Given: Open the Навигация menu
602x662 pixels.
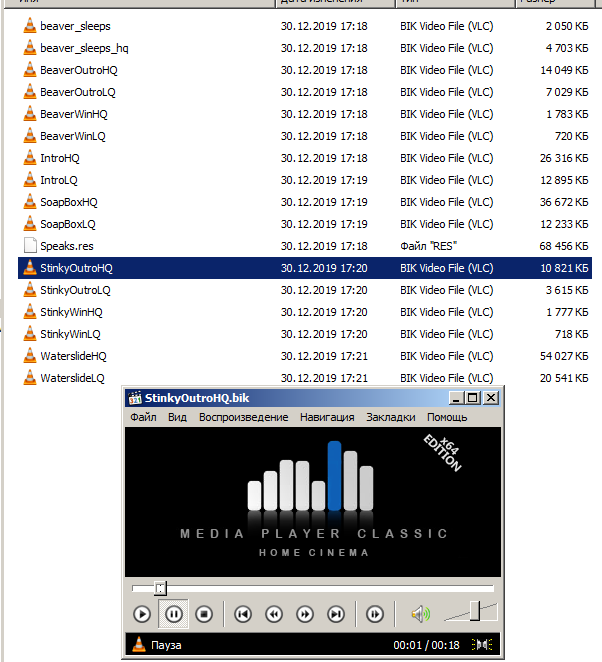Looking at the screenshot, I should 327,417.
